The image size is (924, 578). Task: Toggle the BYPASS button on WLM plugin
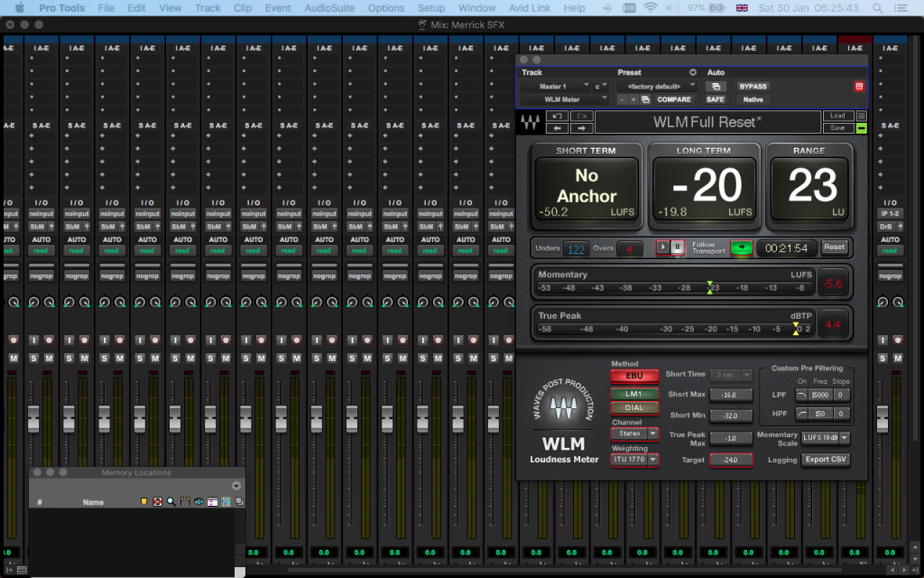(x=753, y=86)
